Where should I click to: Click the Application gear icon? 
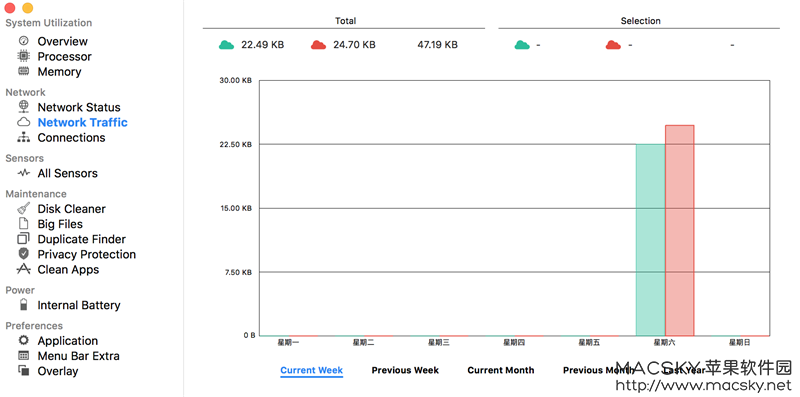23,340
